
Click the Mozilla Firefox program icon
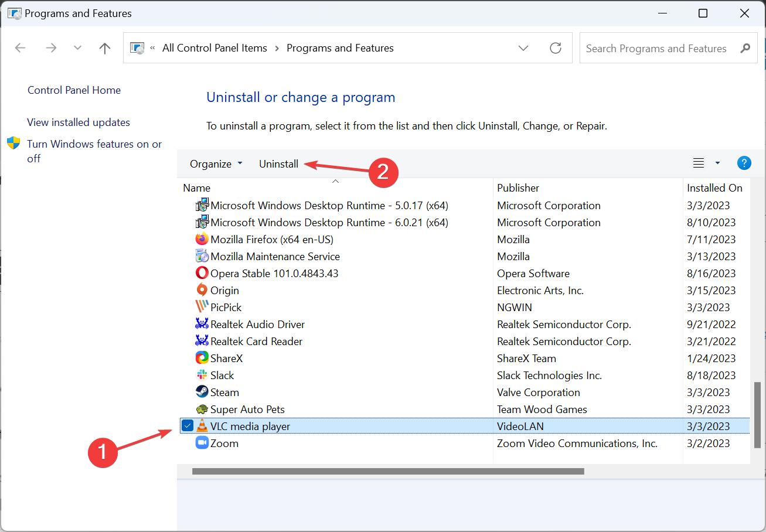[x=202, y=239]
